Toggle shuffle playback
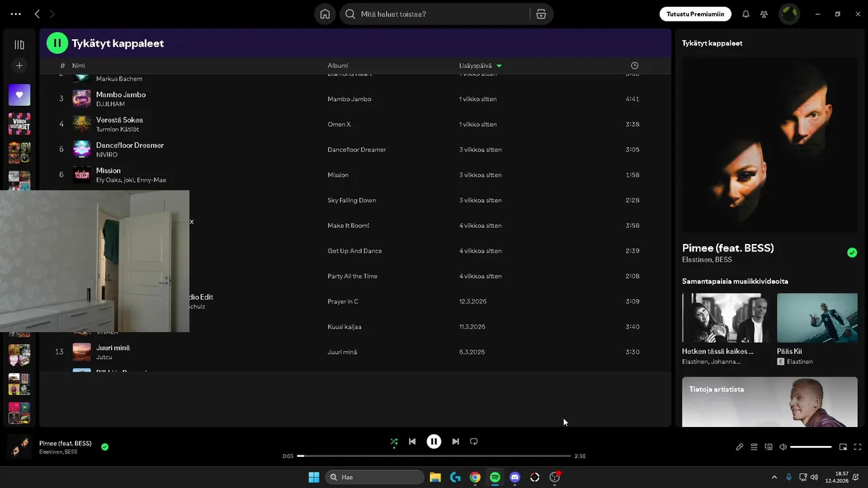The image size is (868, 488). click(394, 442)
